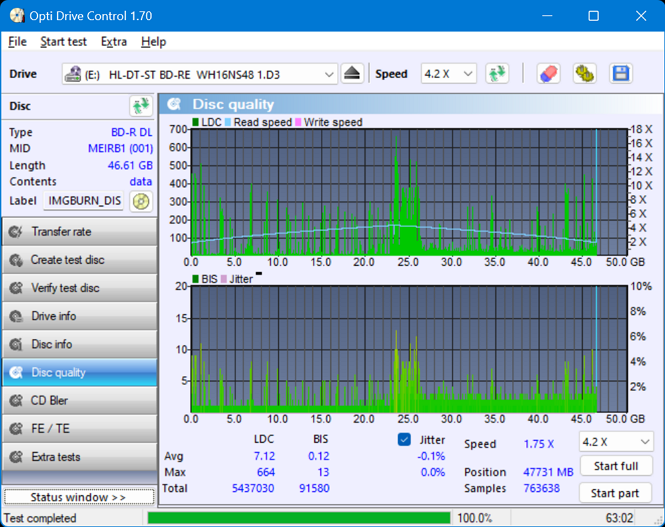Toggle the Jitter checkbox
This screenshot has width=665, height=527.
click(404, 439)
